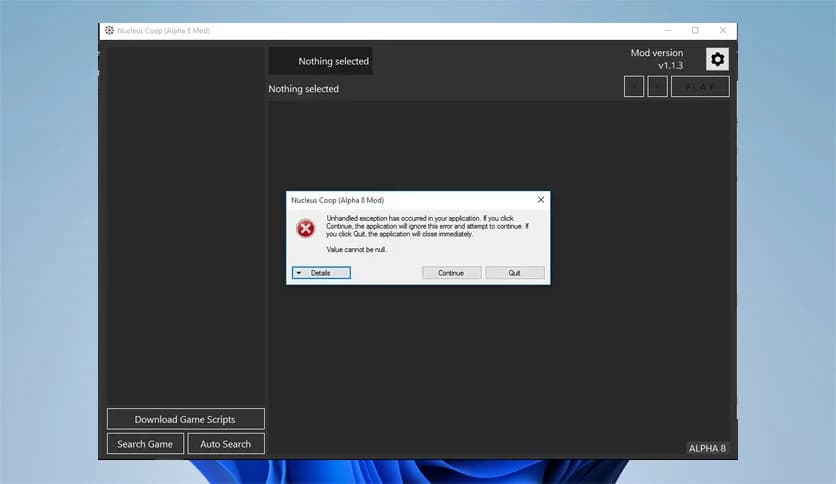
Task: Click the red error icon in dialog
Action: (x=306, y=229)
